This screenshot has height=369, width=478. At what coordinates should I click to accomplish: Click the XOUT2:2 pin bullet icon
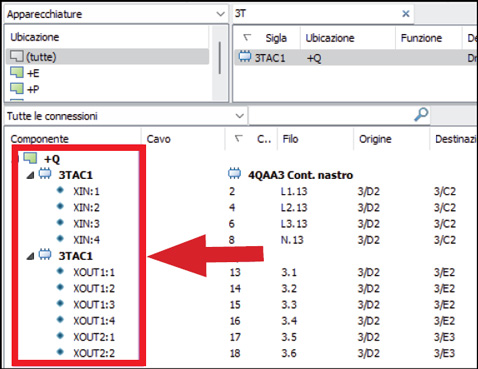point(60,352)
